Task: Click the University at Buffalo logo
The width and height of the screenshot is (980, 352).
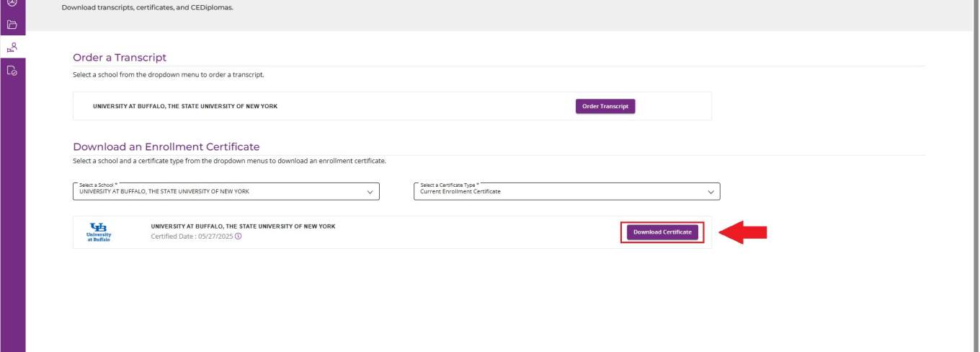Action: click(x=99, y=232)
